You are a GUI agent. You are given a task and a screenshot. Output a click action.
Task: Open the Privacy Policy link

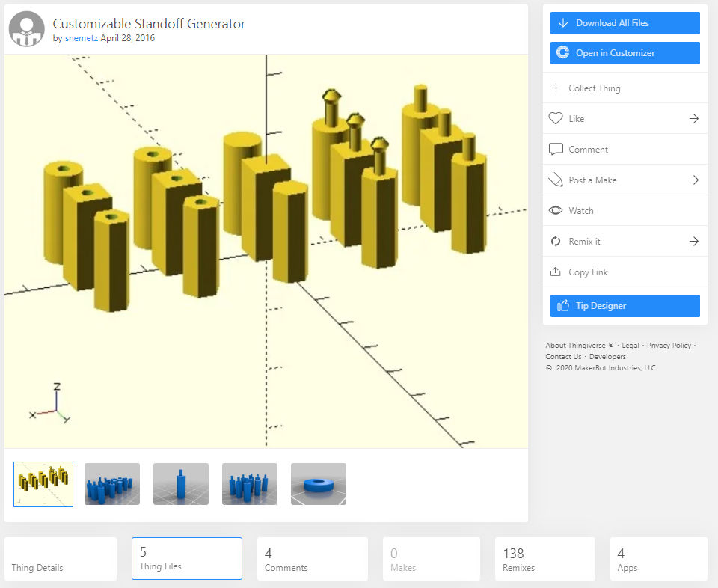tap(669, 345)
